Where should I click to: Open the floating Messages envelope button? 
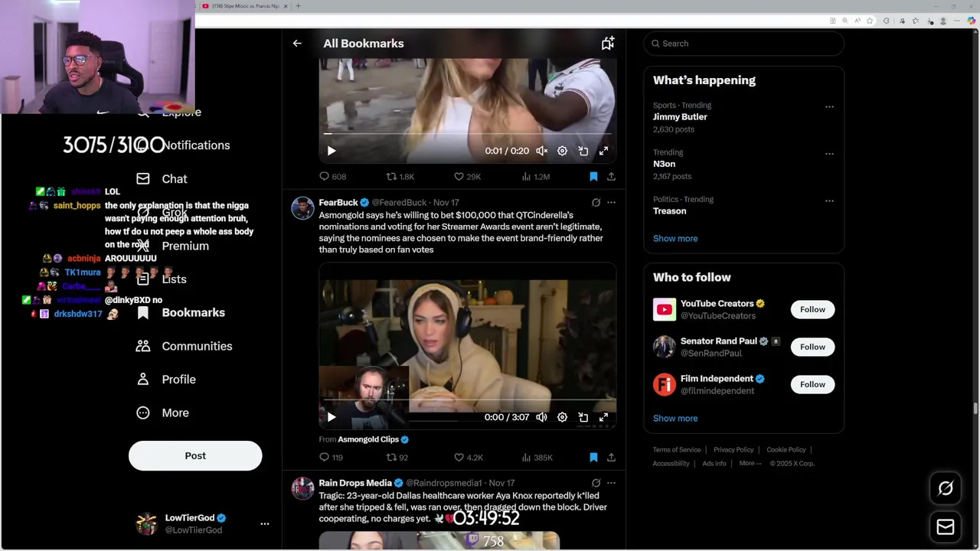(x=946, y=527)
